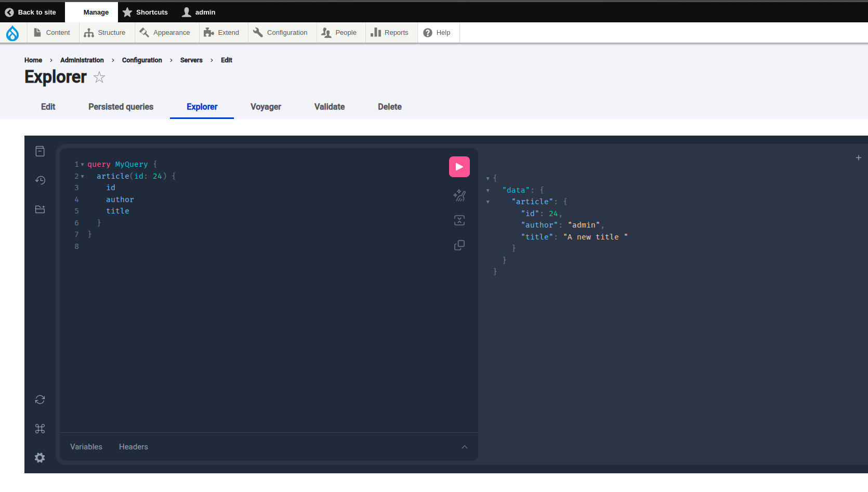Add Explorer page to shortcuts star
Image resolution: width=868 pixels, height=492 pixels.
(x=99, y=77)
